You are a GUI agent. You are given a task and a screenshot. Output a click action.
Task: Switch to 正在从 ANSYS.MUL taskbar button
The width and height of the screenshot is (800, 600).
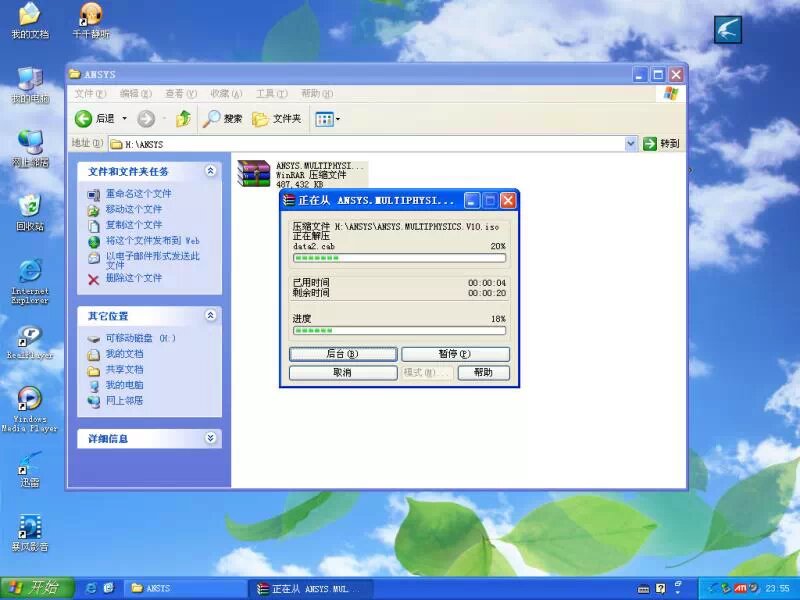click(x=310, y=588)
